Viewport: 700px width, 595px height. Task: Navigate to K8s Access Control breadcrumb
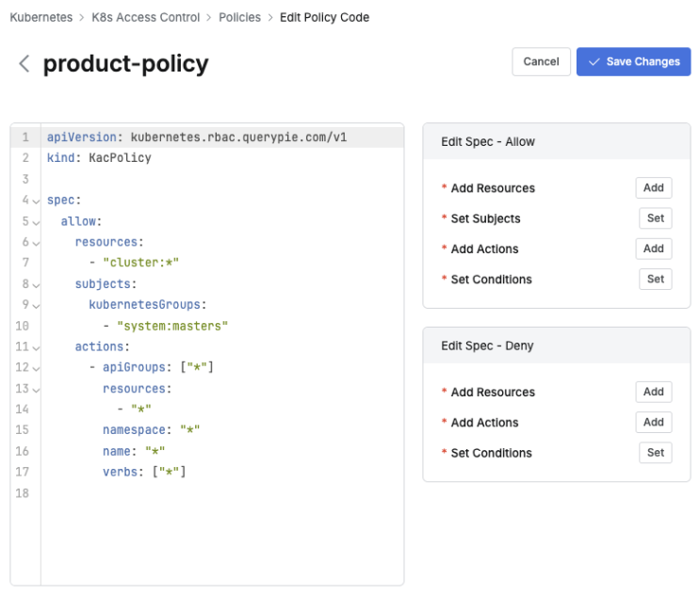(x=145, y=17)
